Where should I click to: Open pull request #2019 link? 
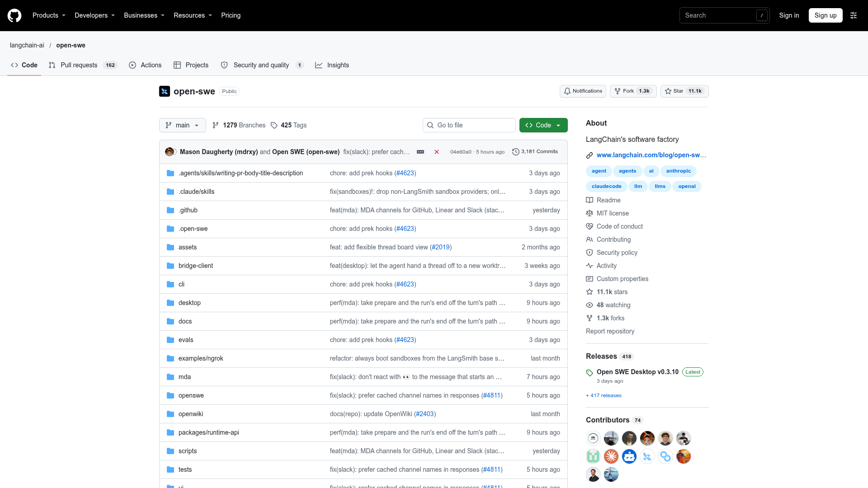pos(440,247)
